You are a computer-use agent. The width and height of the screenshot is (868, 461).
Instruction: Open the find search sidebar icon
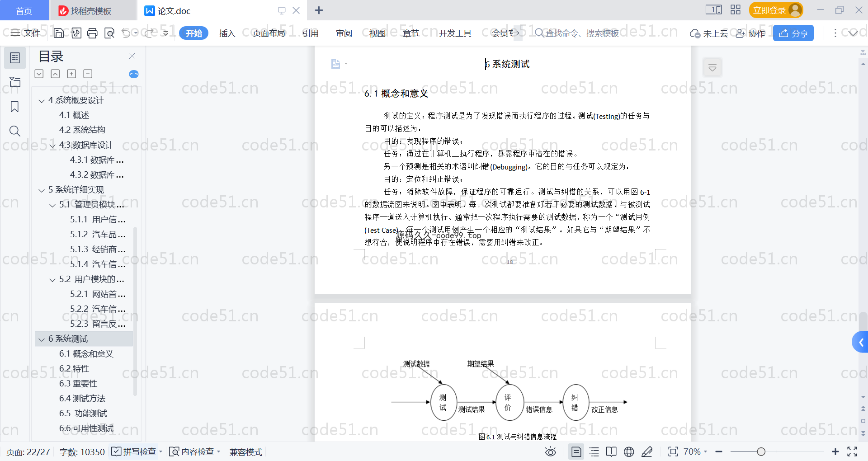(x=15, y=131)
